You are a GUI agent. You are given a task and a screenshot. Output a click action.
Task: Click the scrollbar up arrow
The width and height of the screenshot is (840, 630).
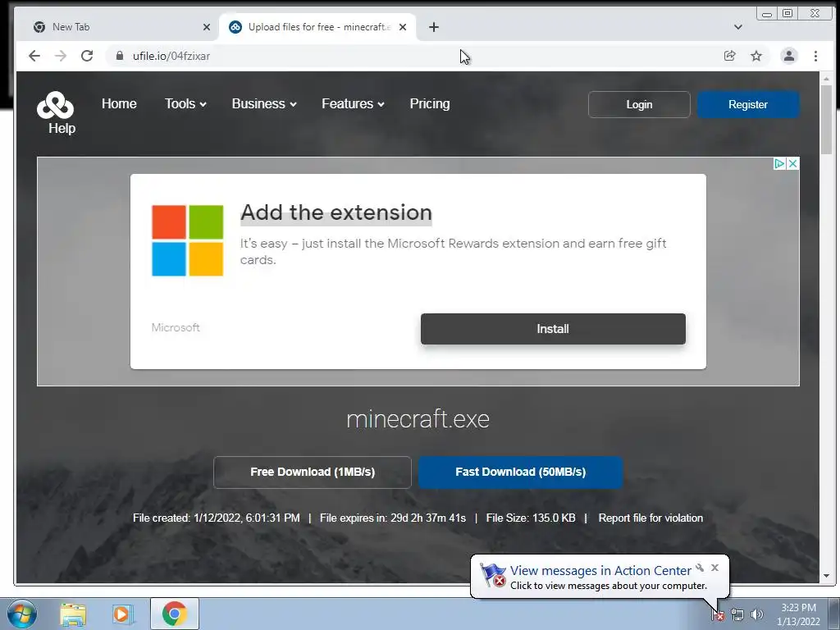[825, 79]
